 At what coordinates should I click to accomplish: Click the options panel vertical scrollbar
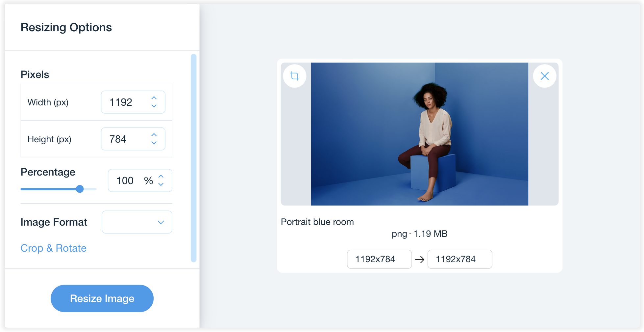point(193,158)
